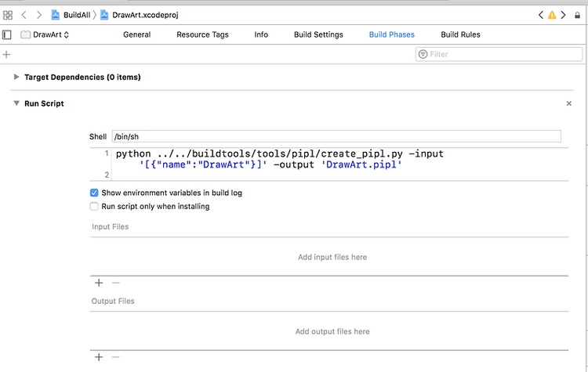Image resolution: width=588 pixels, height=372 pixels.
Task: Toggle the targets list sidebar icon
Action: 7,34
